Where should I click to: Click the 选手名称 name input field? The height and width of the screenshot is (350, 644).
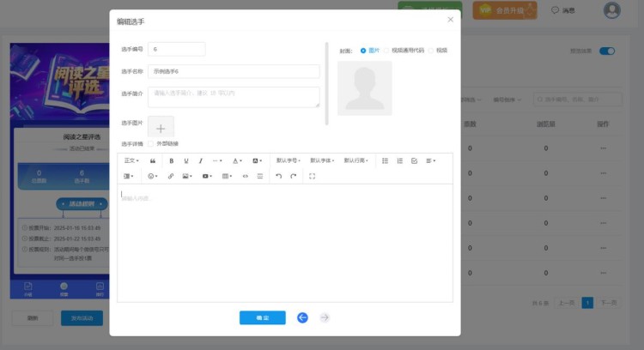point(234,71)
